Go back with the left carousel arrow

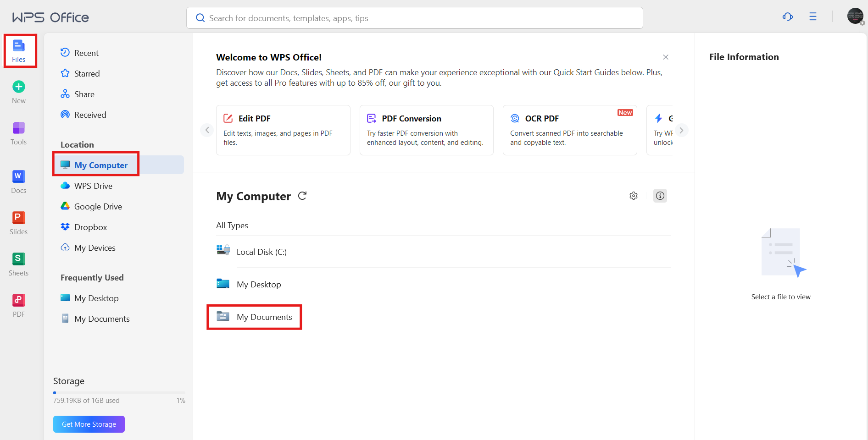tap(206, 130)
